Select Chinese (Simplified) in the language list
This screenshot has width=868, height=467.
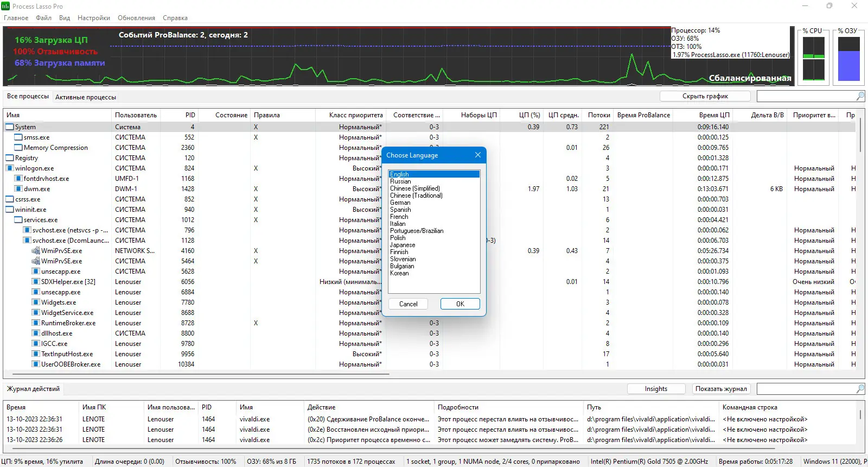coord(434,188)
